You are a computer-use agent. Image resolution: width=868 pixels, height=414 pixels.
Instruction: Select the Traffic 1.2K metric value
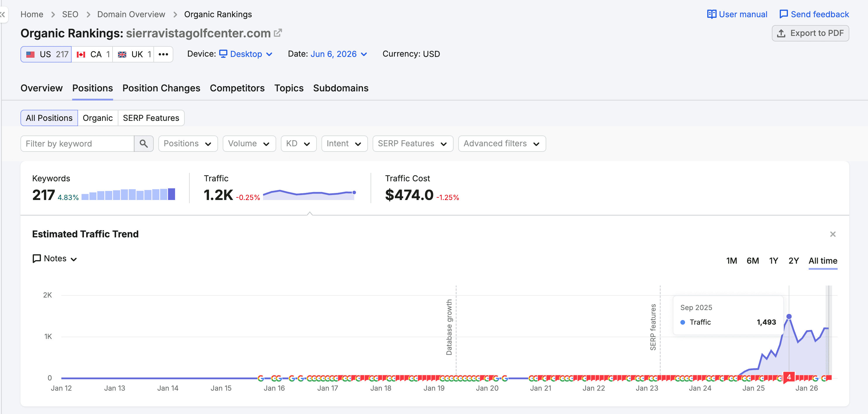(x=218, y=195)
